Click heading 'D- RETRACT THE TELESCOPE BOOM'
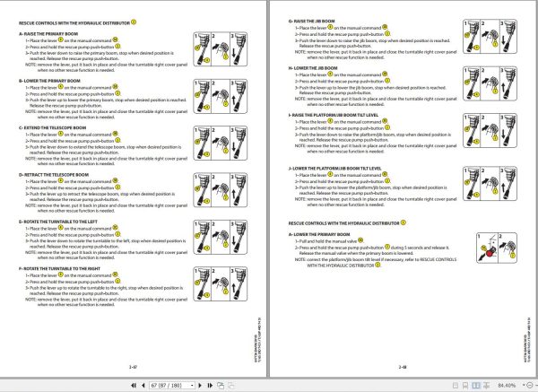The image size is (538, 392). point(54,175)
